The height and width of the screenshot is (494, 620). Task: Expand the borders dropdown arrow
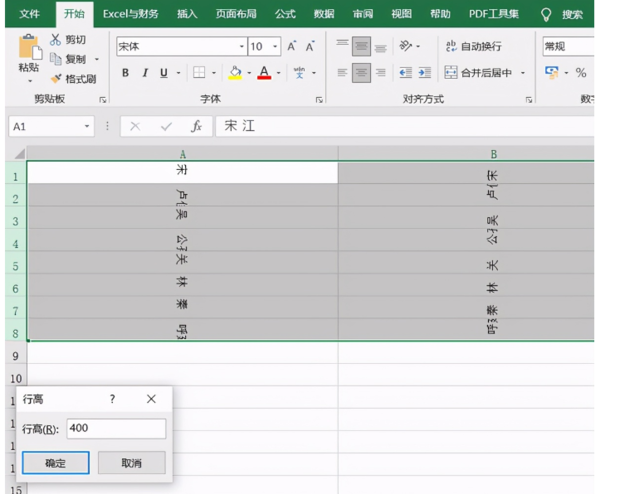tap(214, 73)
